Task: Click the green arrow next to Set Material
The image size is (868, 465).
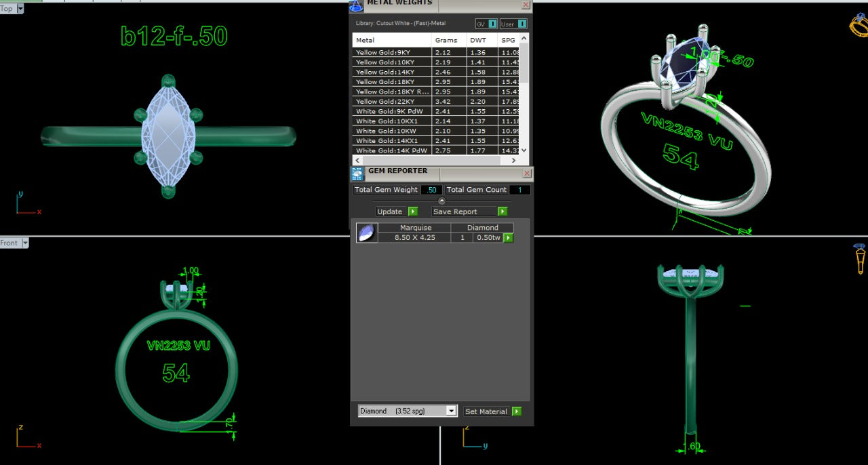Action: 517,411
